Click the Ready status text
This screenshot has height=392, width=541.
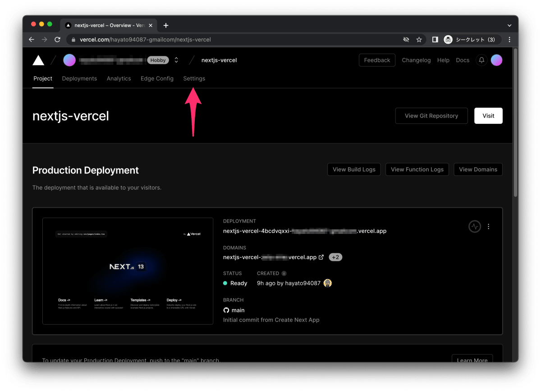point(238,283)
